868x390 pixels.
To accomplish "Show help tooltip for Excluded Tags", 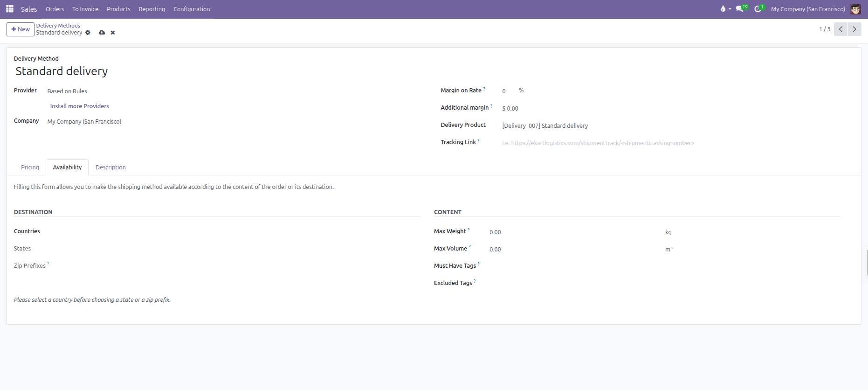I will click(x=475, y=281).
